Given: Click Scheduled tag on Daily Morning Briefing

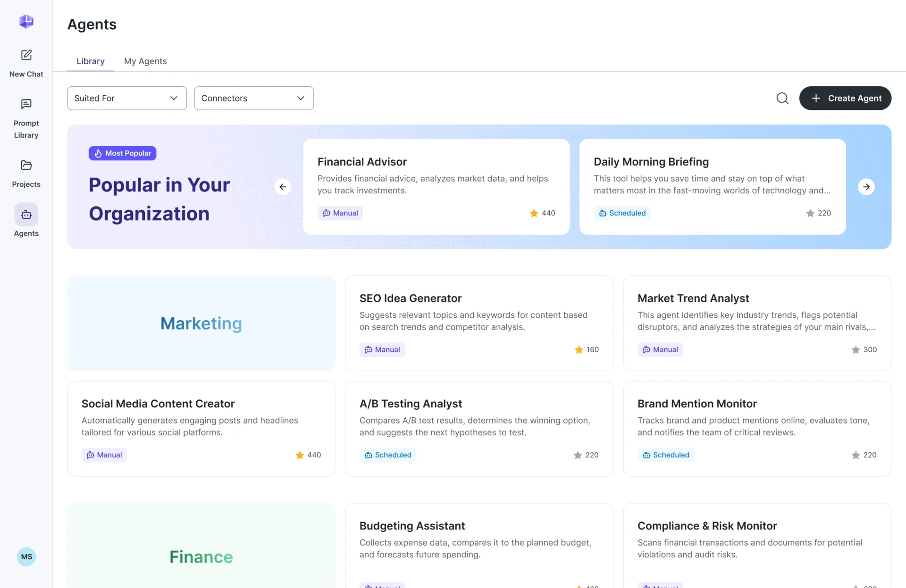Looking at the screenshot, I should 622,213.
